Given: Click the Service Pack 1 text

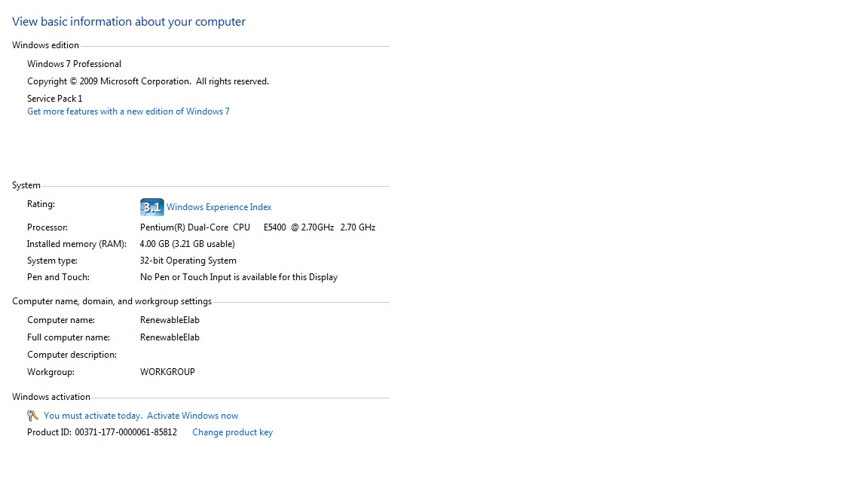Looking at the screenshot, I should click(55, 99).
